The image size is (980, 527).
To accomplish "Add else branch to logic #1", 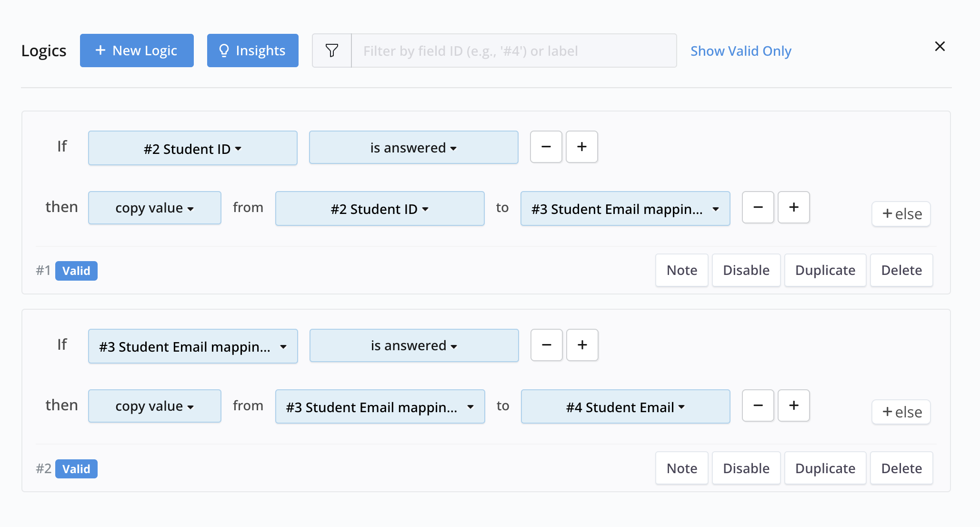I will click(901, 214).
